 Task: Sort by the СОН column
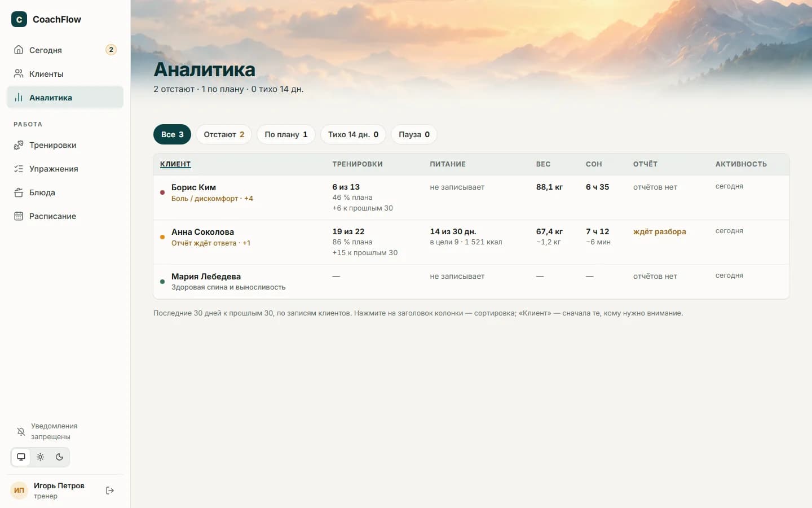coord(594,164)
